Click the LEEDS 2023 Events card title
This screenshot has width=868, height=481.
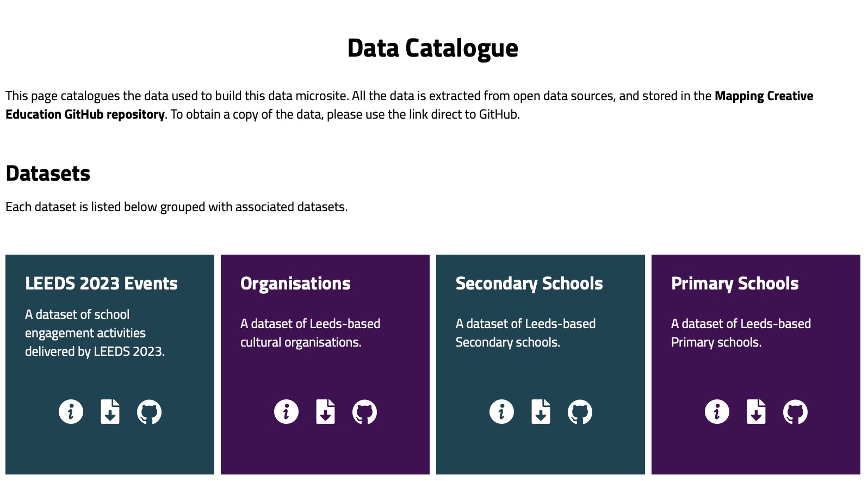click(101, 283)
